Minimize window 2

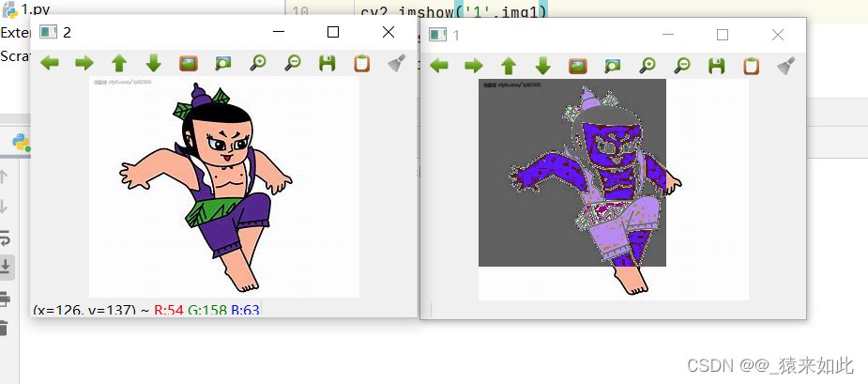(279, 32)
